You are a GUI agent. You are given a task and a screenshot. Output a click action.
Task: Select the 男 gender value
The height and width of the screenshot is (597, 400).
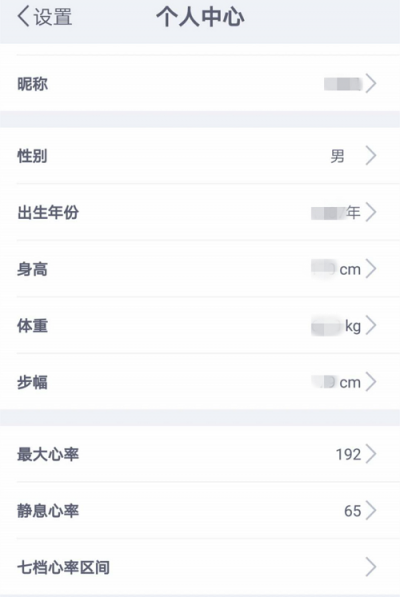pos(337,156)
